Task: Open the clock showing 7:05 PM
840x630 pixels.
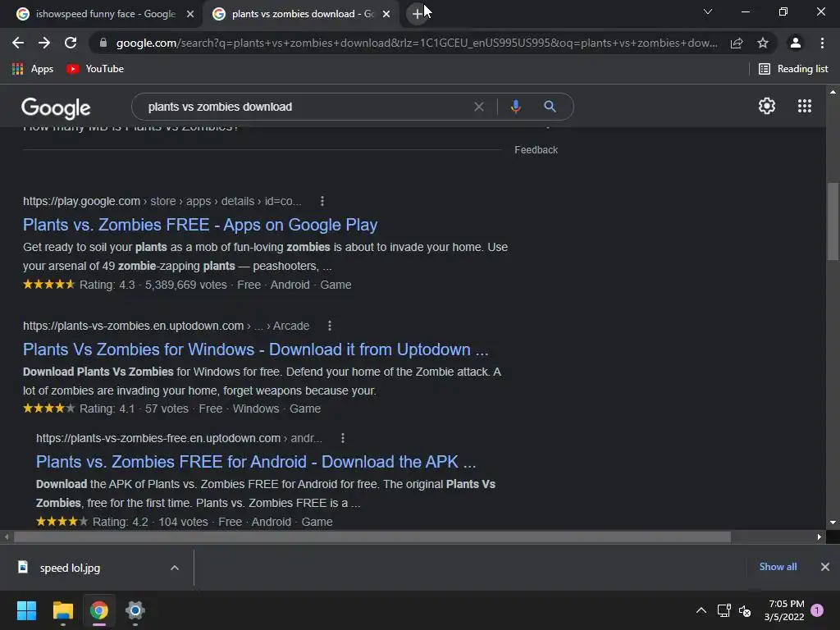Action: (785, 610)
